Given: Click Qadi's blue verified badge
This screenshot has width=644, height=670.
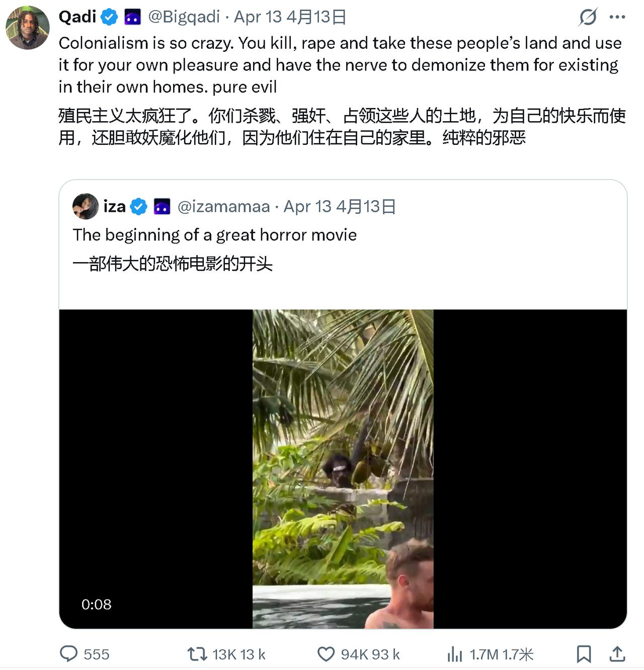Looking at the screenshot, I should click(x=109, y=18).
